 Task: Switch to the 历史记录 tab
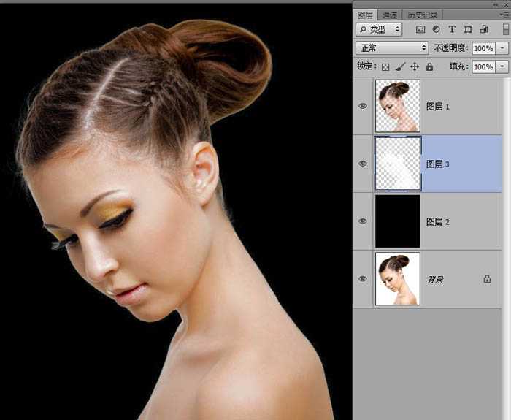click(x=422, y=15)
